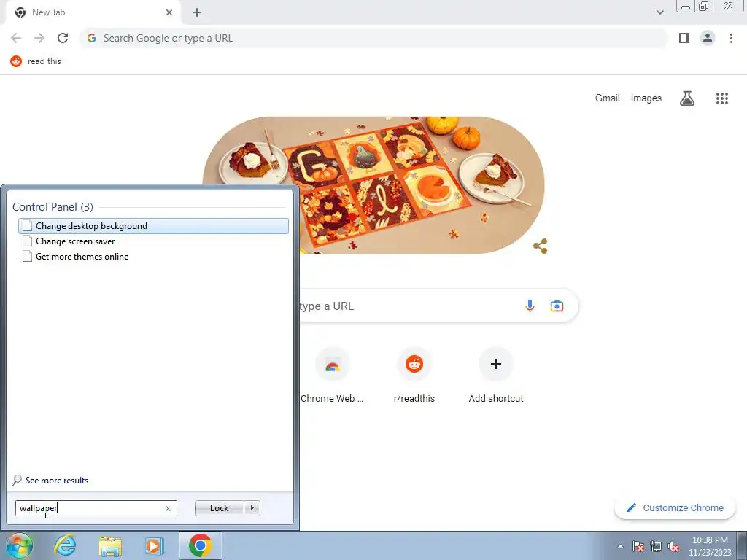Image resolution: width=747 pixels, height=560 pixels.
Task: Open the Images link
Action: click(x=646, y=98)
